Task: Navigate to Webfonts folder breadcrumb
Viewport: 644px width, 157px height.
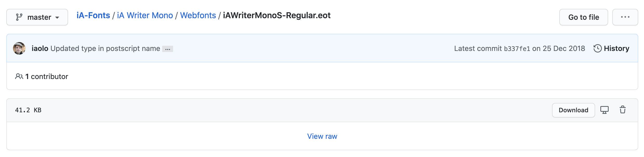Action: (198, 15)
